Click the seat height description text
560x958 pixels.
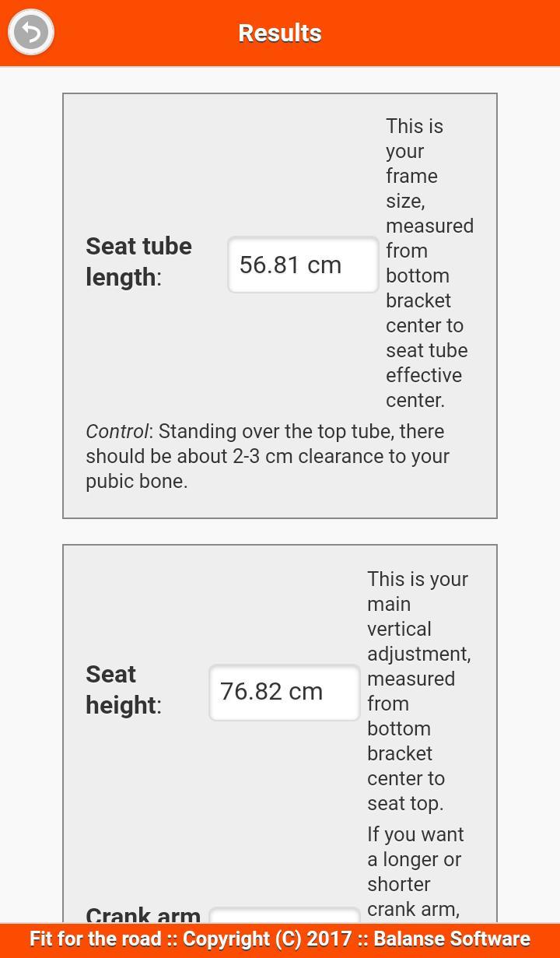click(x=418, y=691)
